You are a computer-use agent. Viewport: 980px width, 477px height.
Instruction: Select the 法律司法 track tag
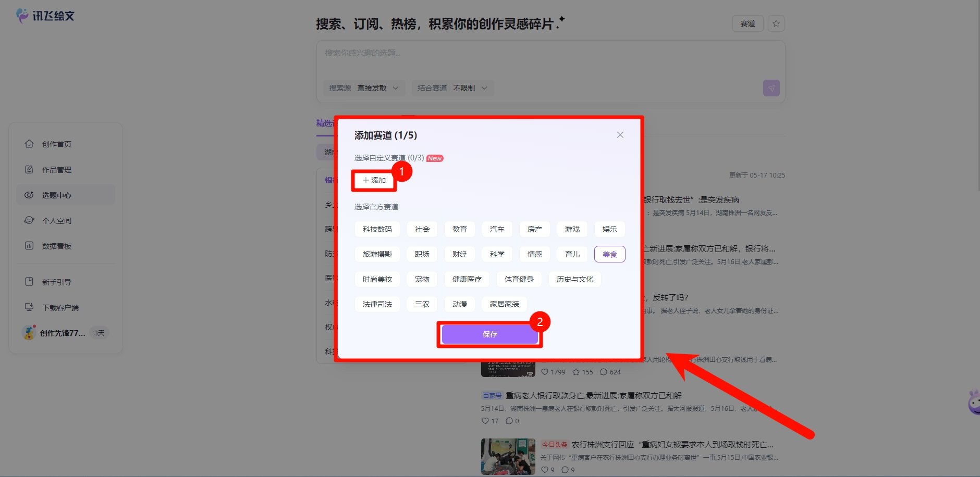pos(377,304)
